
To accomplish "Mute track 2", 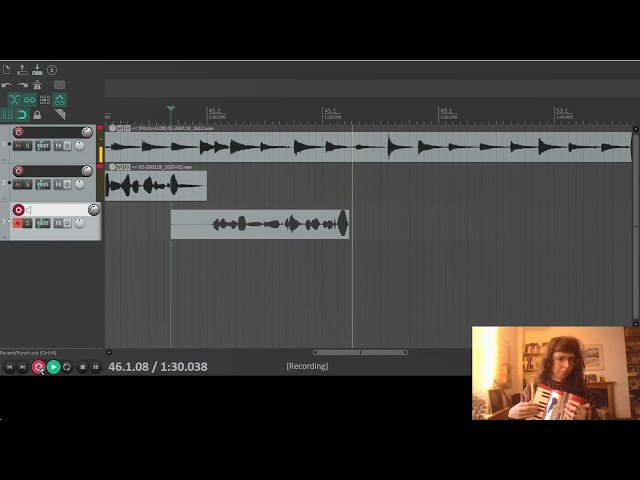I will 18,184.
